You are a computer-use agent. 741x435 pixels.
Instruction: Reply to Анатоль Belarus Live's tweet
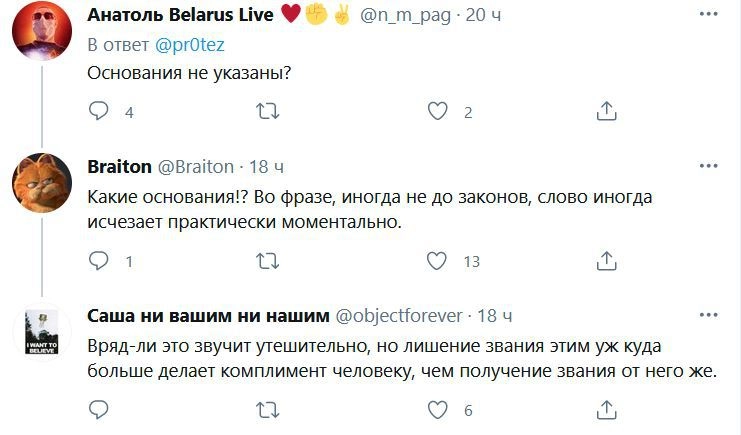[x=99, y=112]
